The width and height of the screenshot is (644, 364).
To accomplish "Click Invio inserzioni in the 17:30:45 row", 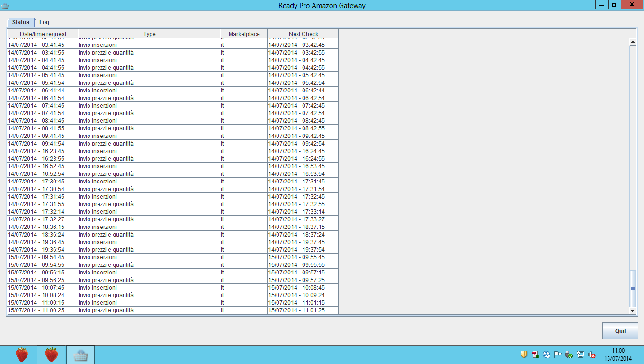I will click(x=149, y=182).
